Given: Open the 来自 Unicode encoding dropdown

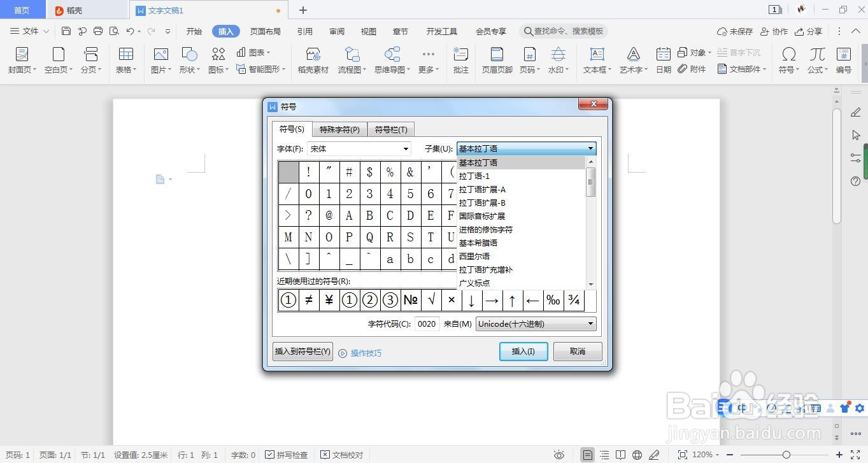Looking at the screenshot, I should [589, 324].
